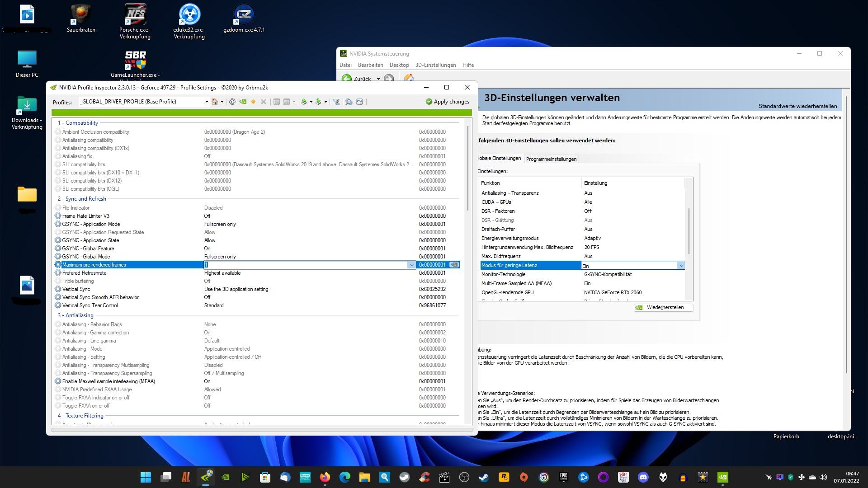Select the Porsche.exe desktop shortcut
The image size is (868, 488).
pos(135,21)
